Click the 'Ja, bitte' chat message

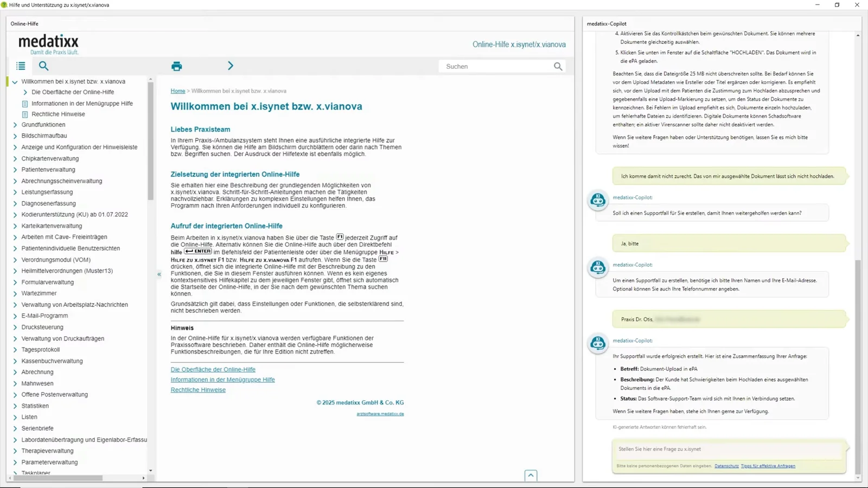coord(729,243)
